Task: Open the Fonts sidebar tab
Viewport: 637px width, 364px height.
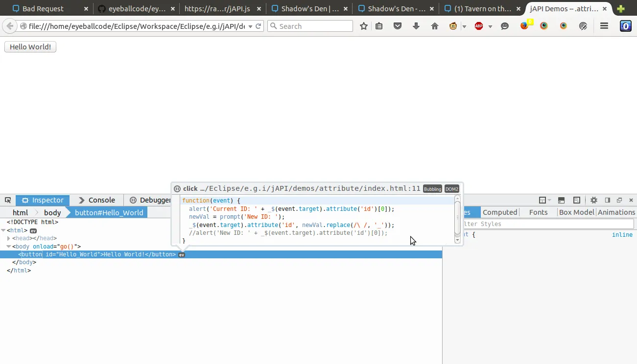Action: (x=538, y=212)
